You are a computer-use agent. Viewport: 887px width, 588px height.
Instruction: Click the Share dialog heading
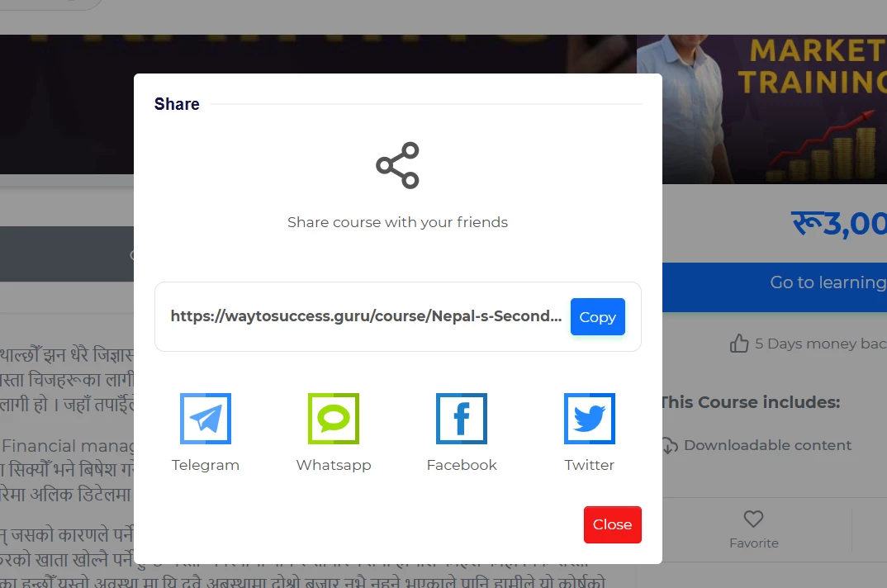point(177,104)
